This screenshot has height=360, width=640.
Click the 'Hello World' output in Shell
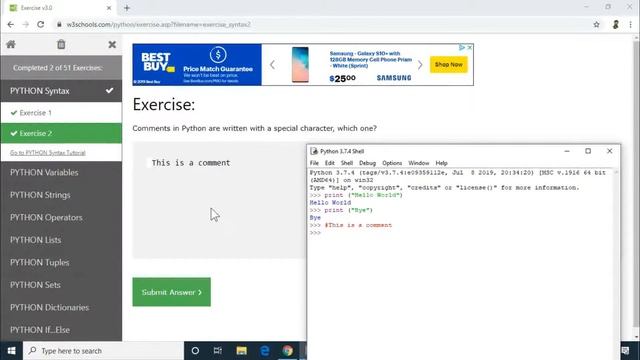pos(330,202)
